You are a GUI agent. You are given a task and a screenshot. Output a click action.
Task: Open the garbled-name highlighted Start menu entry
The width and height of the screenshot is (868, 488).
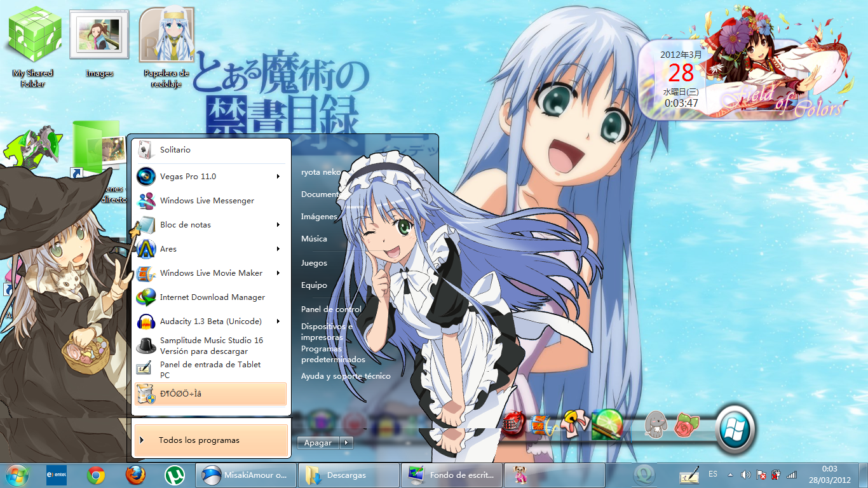tap(211, 394)
